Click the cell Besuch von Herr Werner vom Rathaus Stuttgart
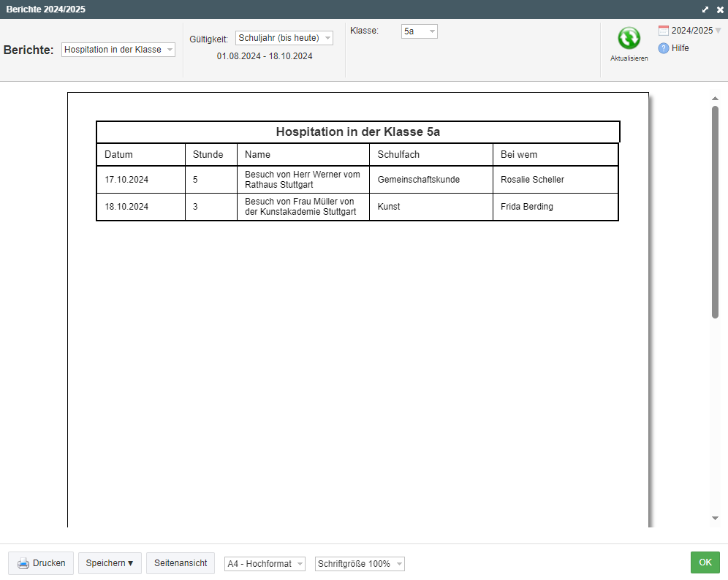This screenshot has width=728, height=580. (x=303, y=180)
